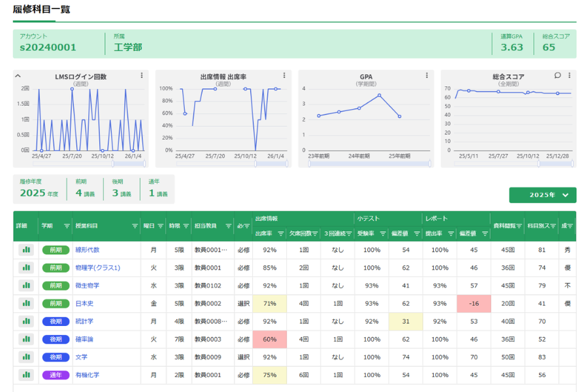Open the 授業科目 column filter
The height and width of the screenshot is (392, 588).
click(x=135, y=226)
